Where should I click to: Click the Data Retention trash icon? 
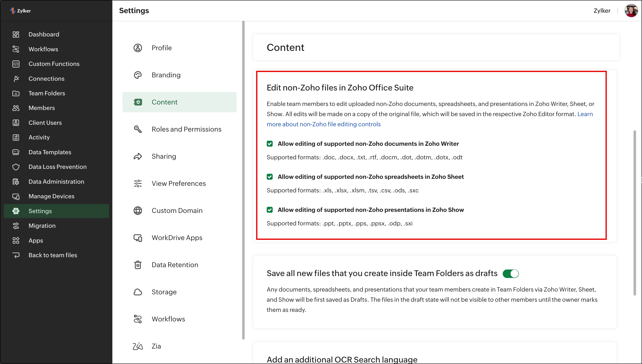click(x=138, y=265)
